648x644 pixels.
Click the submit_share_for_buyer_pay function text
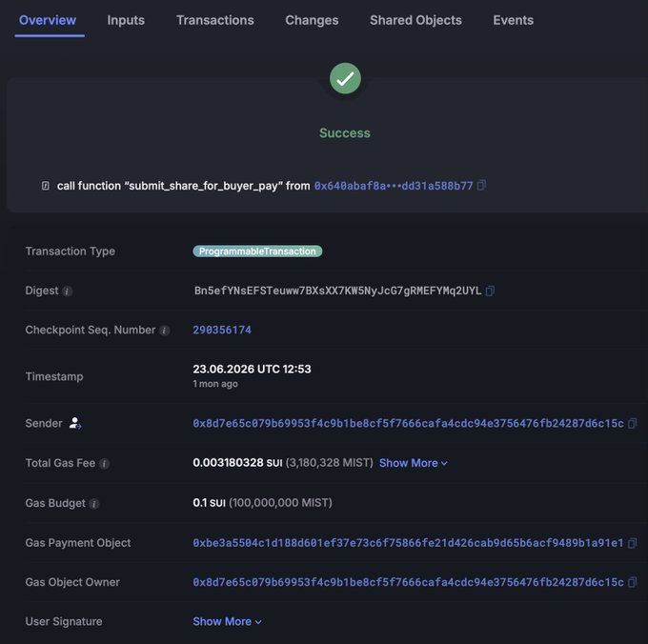coord(203,186)
